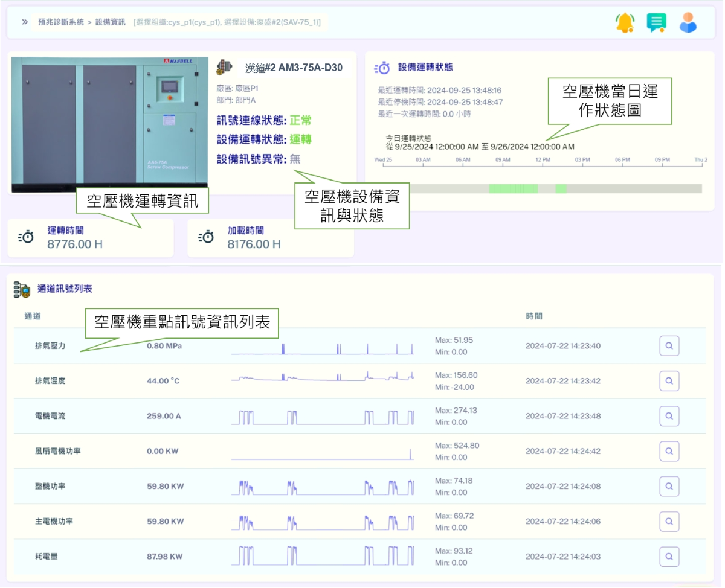
Task: Expand the sidebar with double chevron
Action: tap(25, 22)
